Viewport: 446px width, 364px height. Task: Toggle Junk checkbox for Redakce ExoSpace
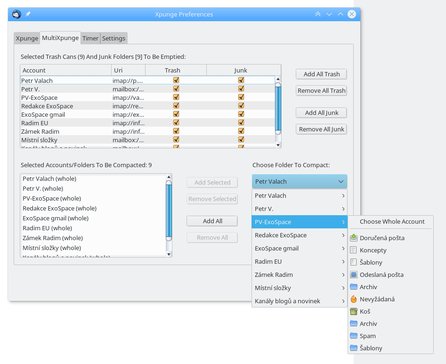pyautogui.click(x=241, y=106)
